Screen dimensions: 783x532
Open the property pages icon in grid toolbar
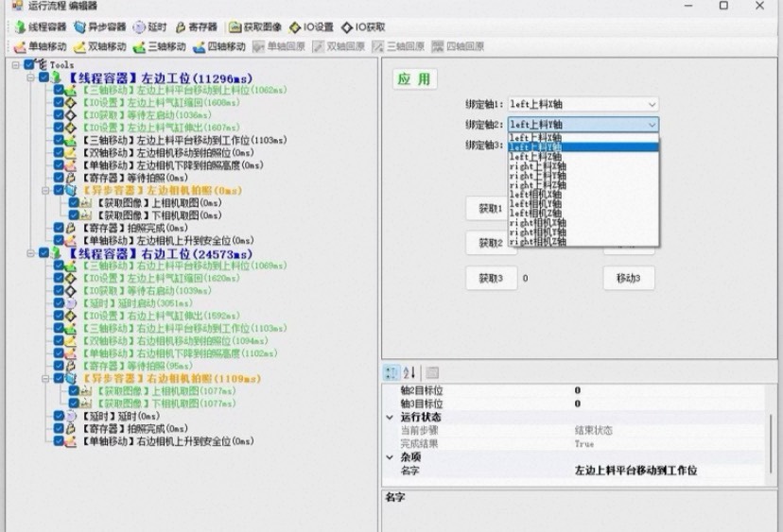[x=432, y=372]
